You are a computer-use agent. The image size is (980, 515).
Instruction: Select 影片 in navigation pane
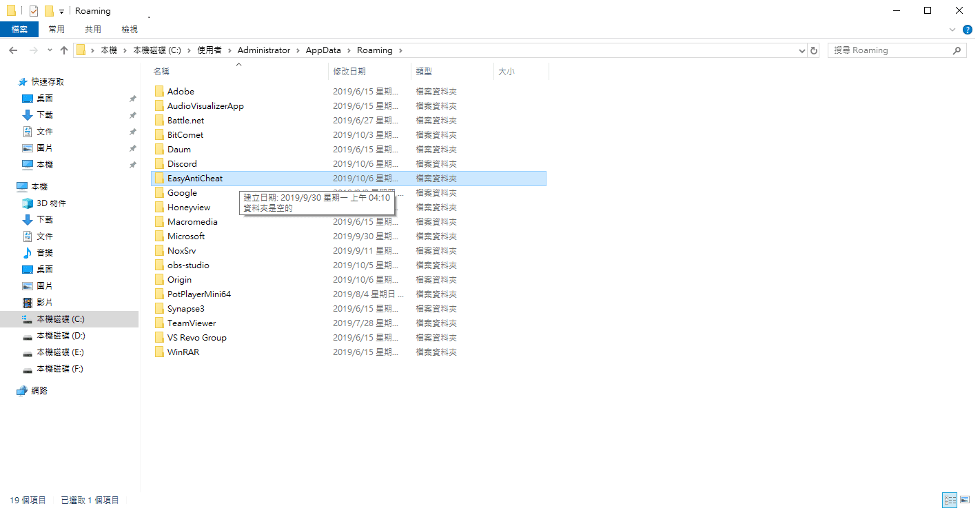point(45,303)
